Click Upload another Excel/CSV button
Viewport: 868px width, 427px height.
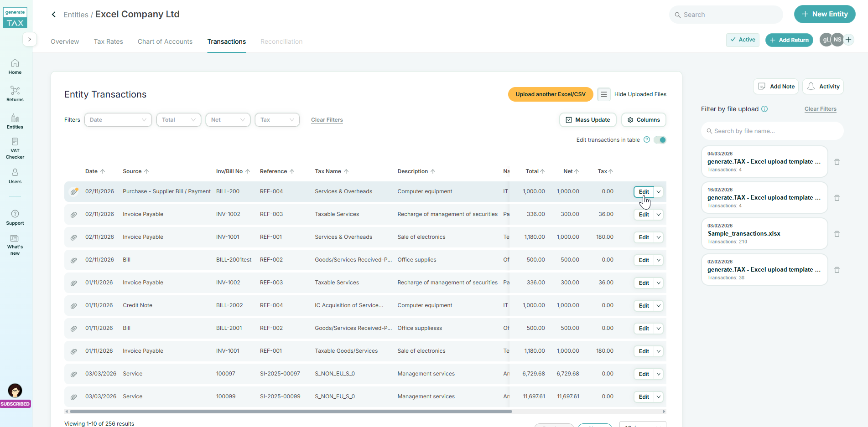(551, 94)
